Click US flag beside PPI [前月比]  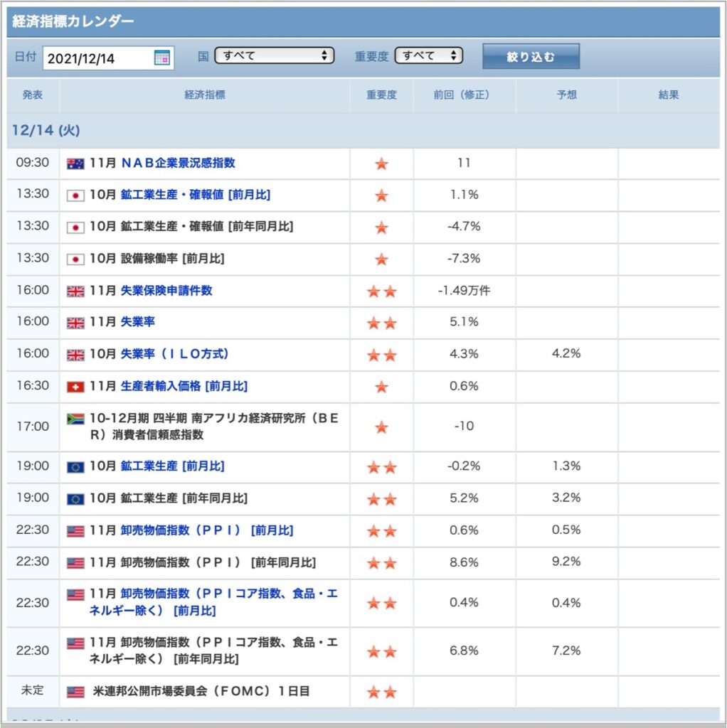click(x=75, y=531)
